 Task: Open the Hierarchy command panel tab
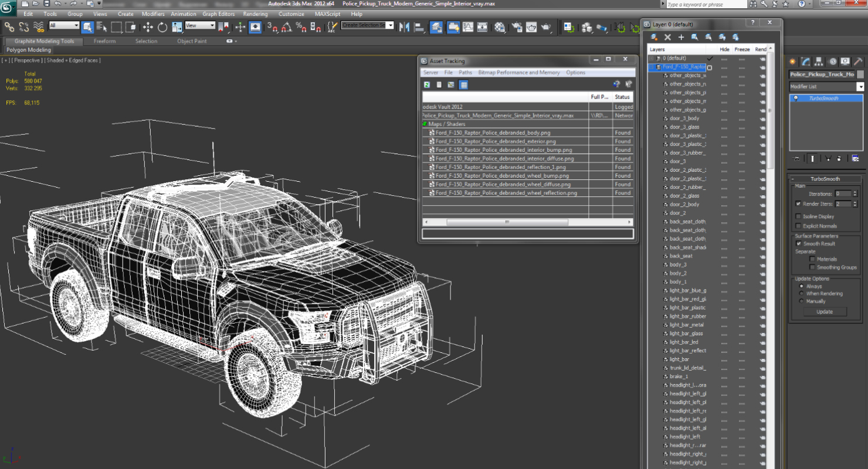819,62
